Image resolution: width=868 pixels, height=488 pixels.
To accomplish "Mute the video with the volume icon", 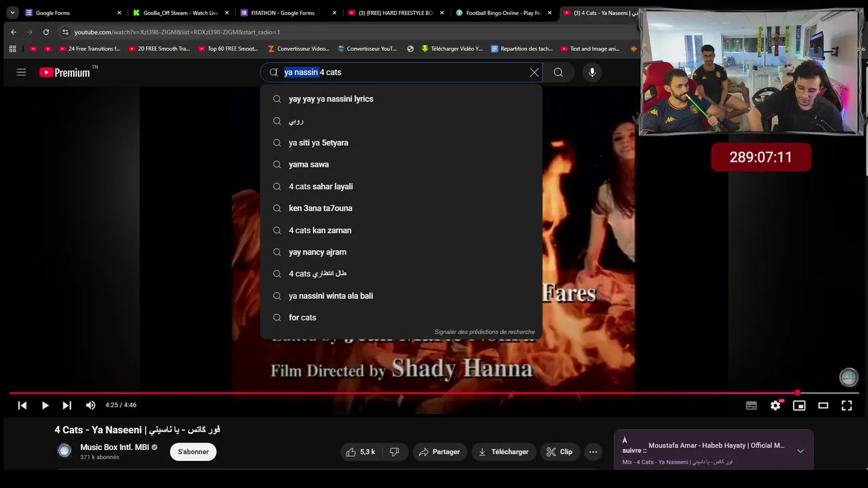I will (90, 405).
